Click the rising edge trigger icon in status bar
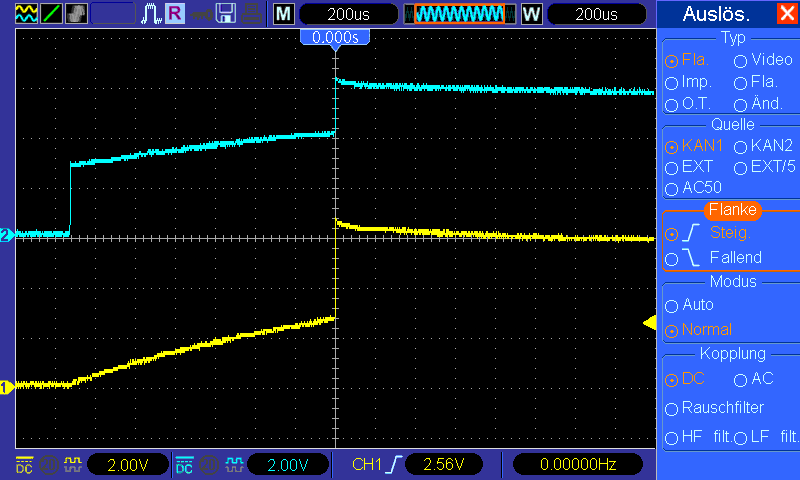Viewport: 800px width, 480px height. (394, 464)
